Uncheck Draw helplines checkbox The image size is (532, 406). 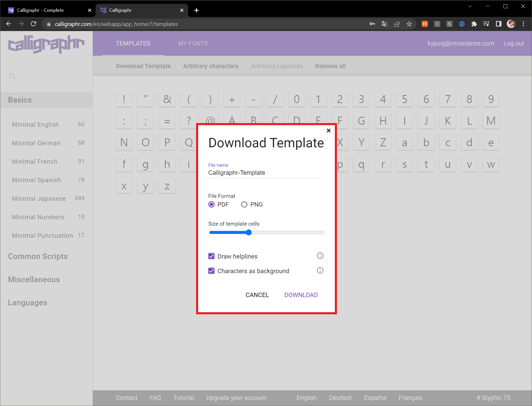click(211, 256)
